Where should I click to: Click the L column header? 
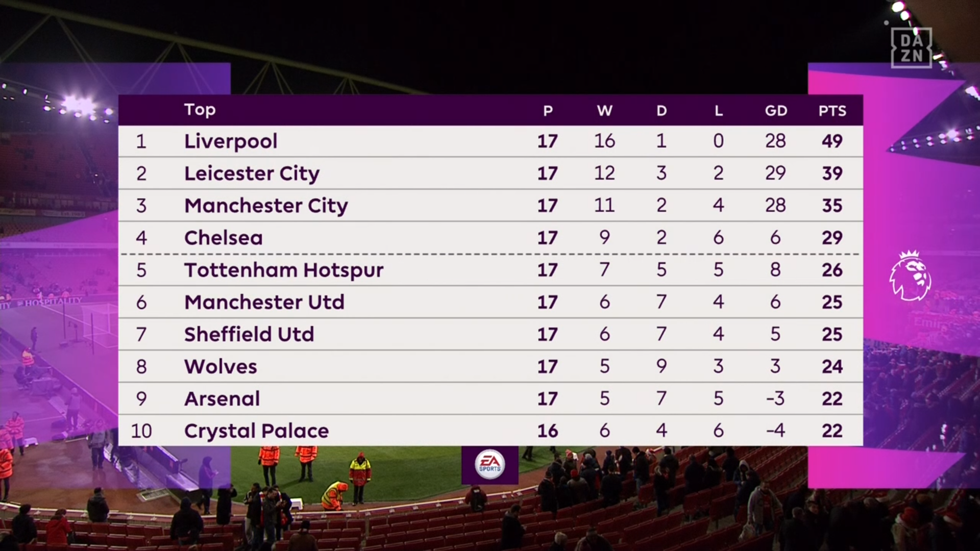point(718,111)
